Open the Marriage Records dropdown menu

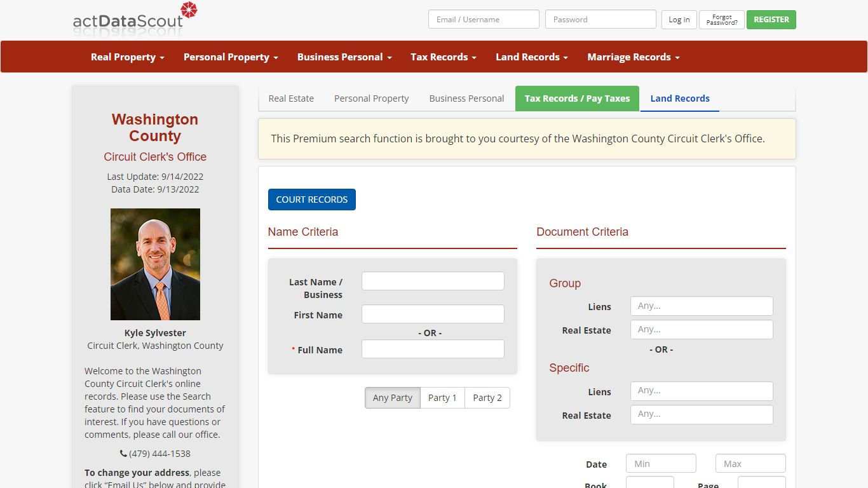click(634, 57)
